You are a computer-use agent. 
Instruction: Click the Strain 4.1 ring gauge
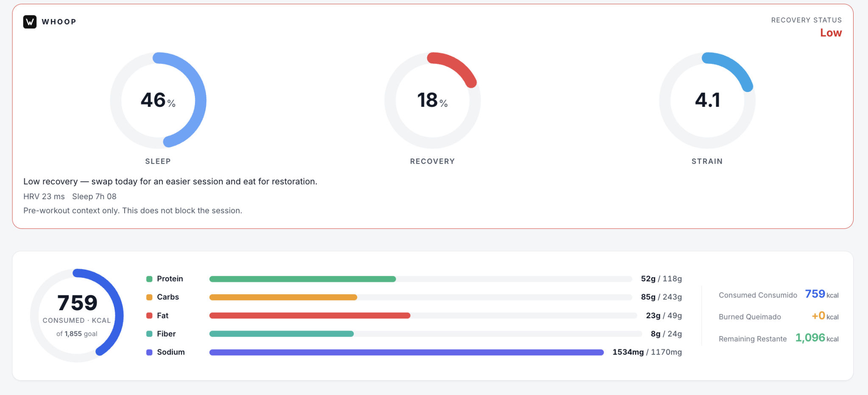pos(707,100)
